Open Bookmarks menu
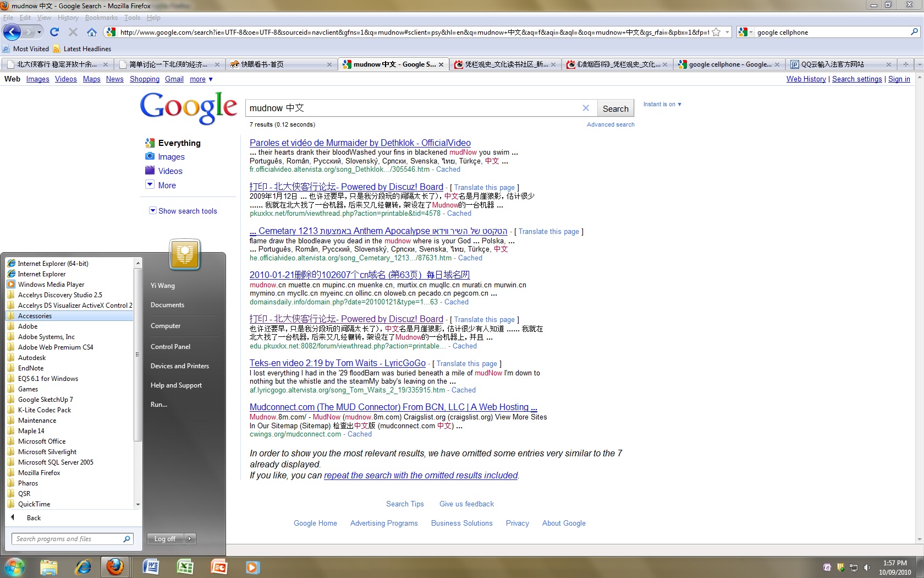 point(101,18)
